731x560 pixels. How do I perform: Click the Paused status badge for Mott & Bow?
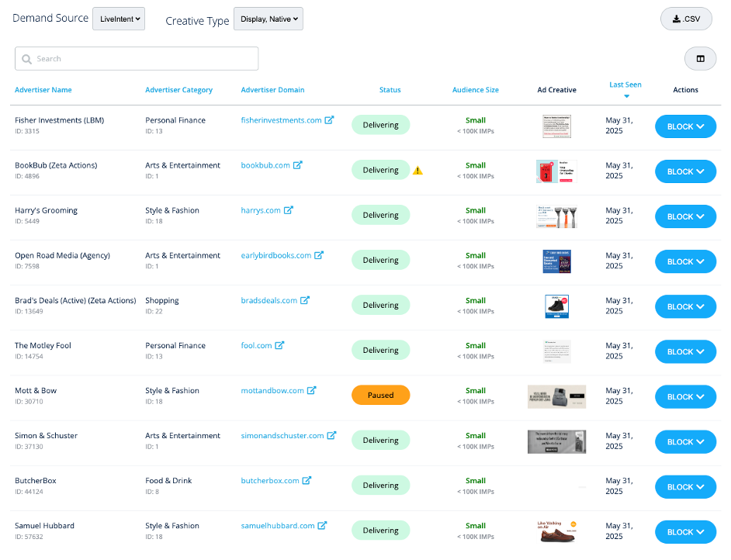(x=380, y=396)
